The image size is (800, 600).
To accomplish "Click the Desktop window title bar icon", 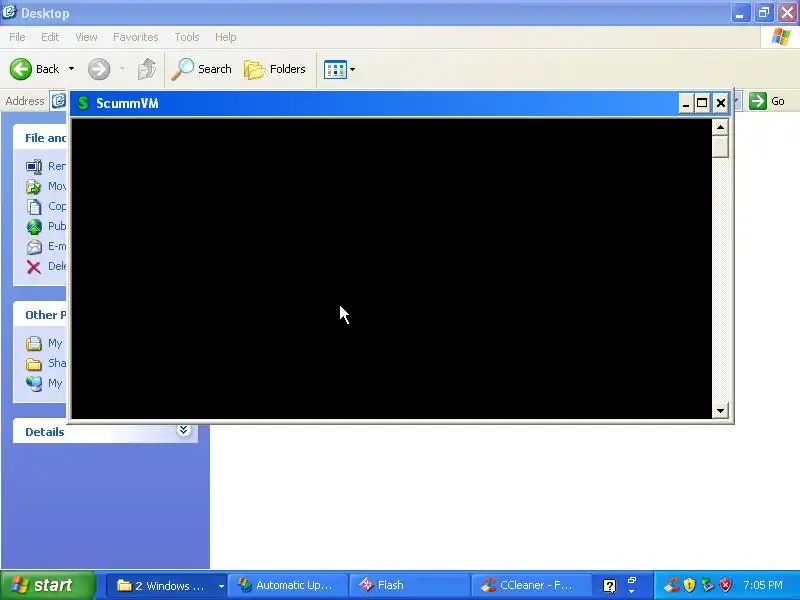I will tap(9, 12).
